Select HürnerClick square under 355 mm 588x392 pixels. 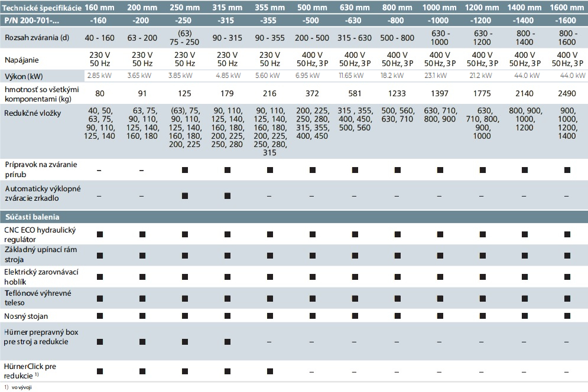(270, 371)
